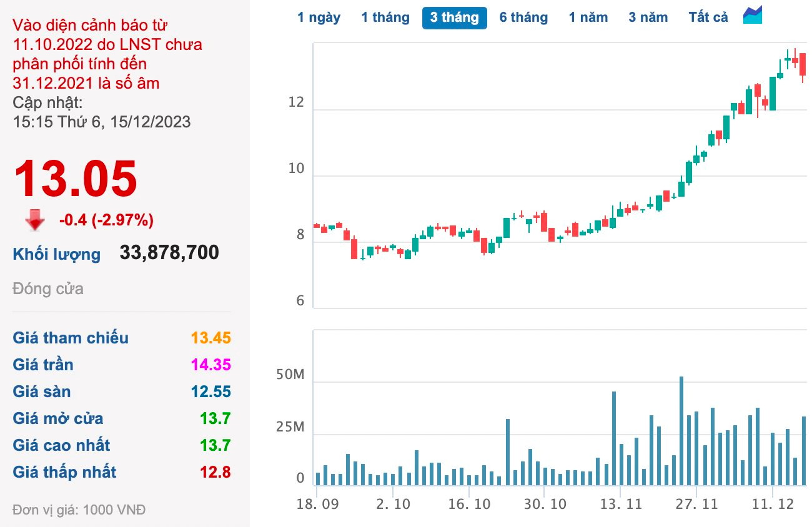Select the active 3 tháng range tab
812x527 pixels.
click(x=455, y=17)
